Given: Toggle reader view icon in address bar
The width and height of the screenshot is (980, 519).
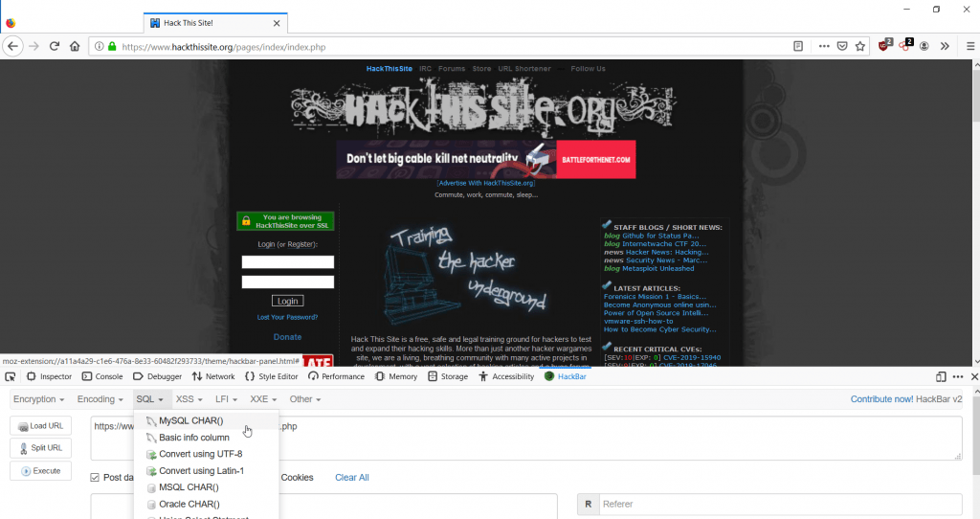Looking at the screenshot, I should click(x=797, y=46).
